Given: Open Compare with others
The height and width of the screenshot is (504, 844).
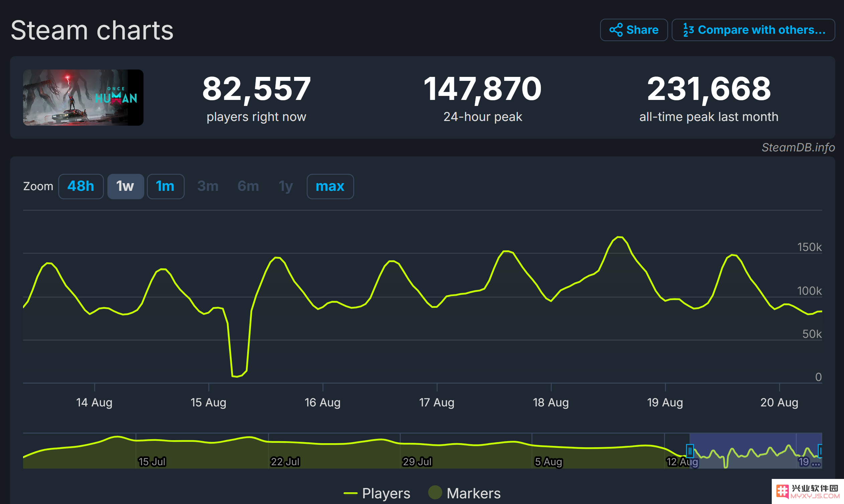Looking at the screenshot, I should (x=753, y=30).
